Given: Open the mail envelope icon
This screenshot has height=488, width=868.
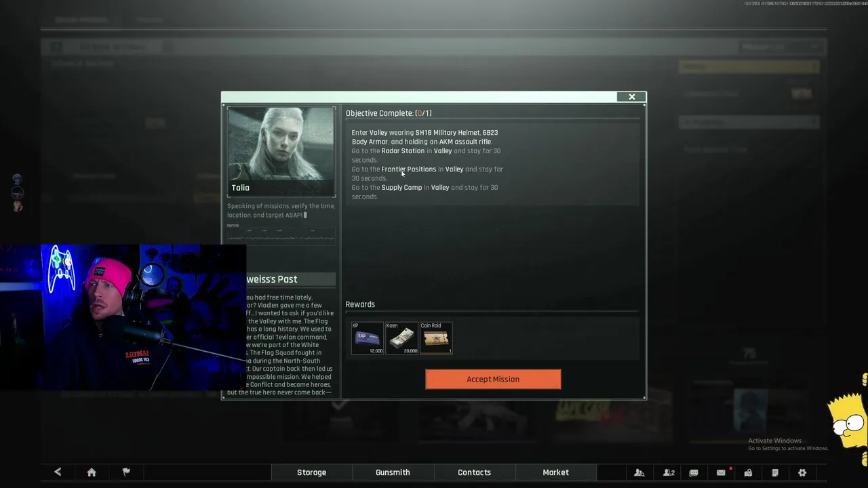Looking at the screenshot, I should 721,472.
